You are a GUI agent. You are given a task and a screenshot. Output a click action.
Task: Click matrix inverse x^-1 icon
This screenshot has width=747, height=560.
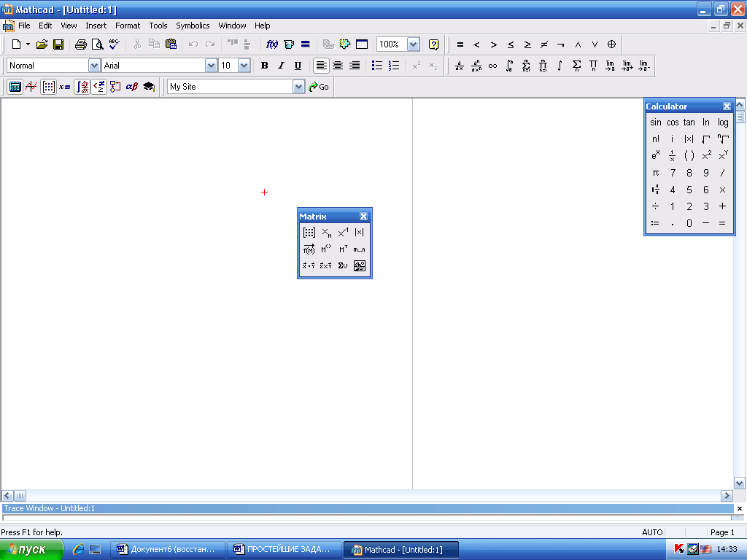tap(343, 233)
